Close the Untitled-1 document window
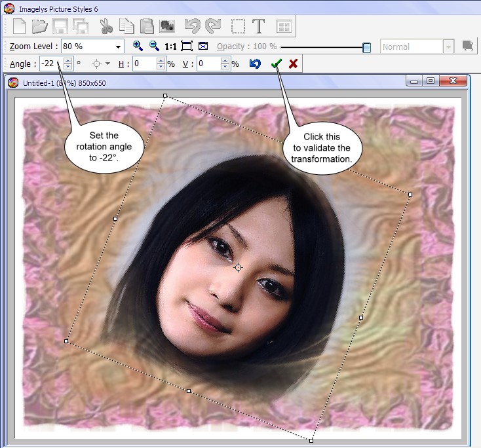Image resolution: width=481 pixels, height=448 pixels. (453, 81)
